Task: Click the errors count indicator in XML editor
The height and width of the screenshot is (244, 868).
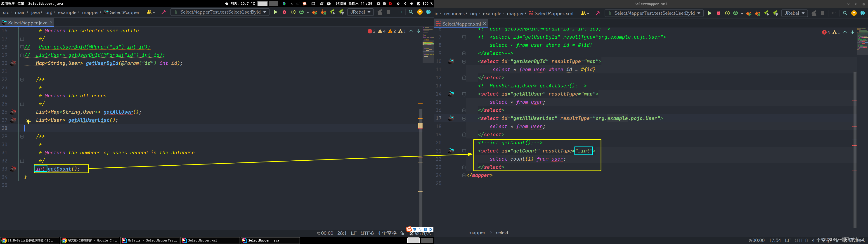Action: click(x=826, y=32)
